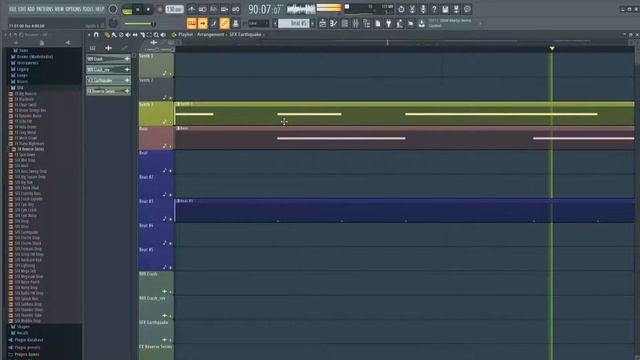Open the plugin picker plug icon

389,24
